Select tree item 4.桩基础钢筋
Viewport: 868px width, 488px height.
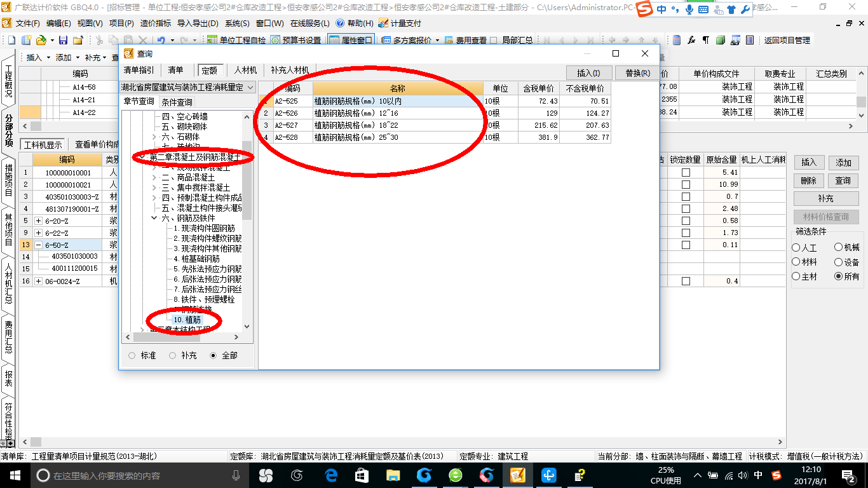[197, 259]
